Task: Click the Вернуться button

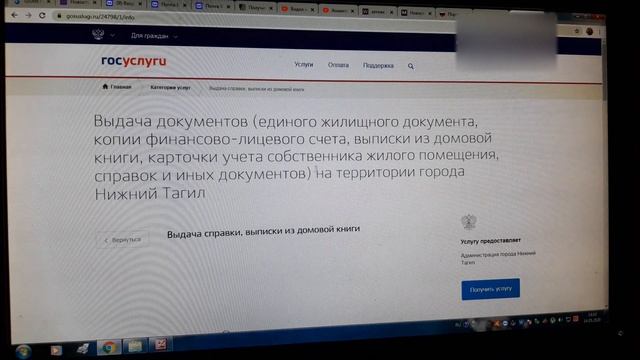Action: (122, 240)
